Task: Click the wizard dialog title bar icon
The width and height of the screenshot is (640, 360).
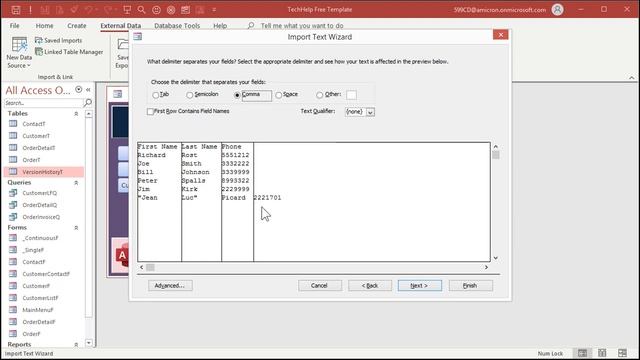Action: (138, 37)
